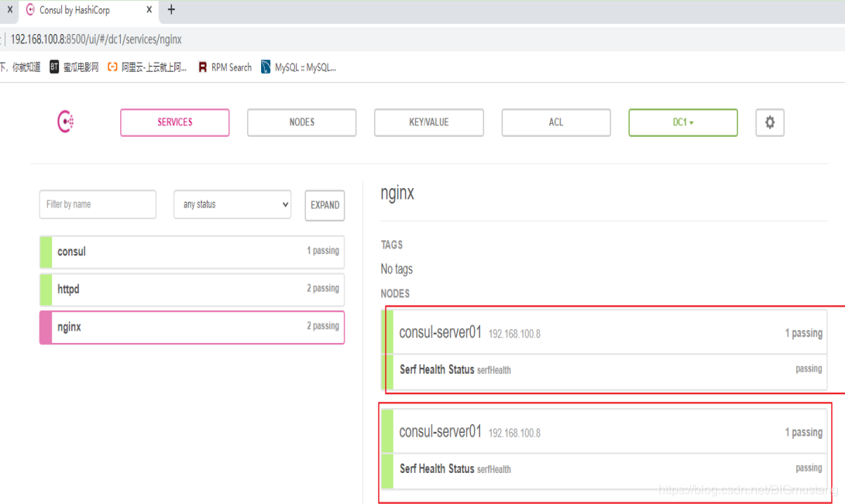The image size is (845, 504).
Task: Click the nginx service heading
Action: click(x=397, y=194)
